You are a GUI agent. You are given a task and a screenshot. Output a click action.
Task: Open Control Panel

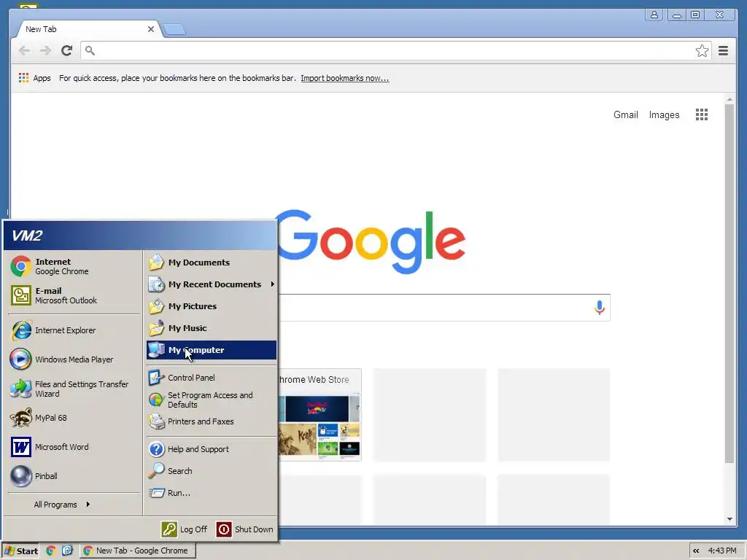pyautogui.click(x=211, y=378)
